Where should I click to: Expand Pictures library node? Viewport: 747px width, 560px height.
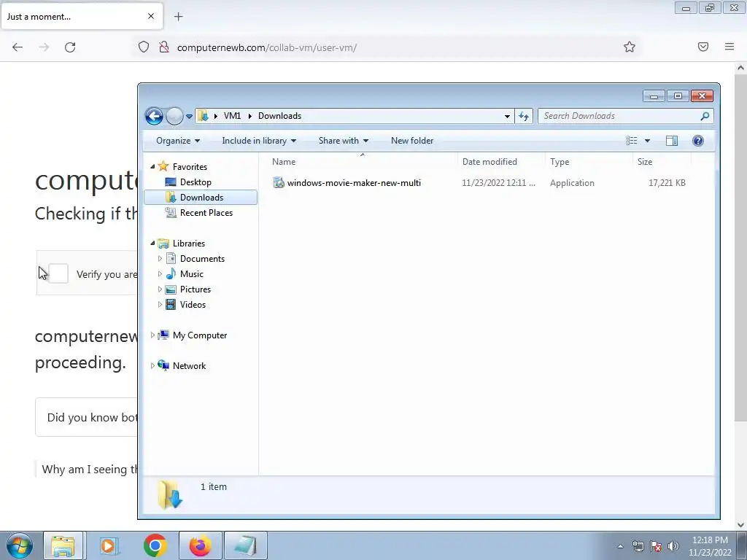[x=160, y=289]
